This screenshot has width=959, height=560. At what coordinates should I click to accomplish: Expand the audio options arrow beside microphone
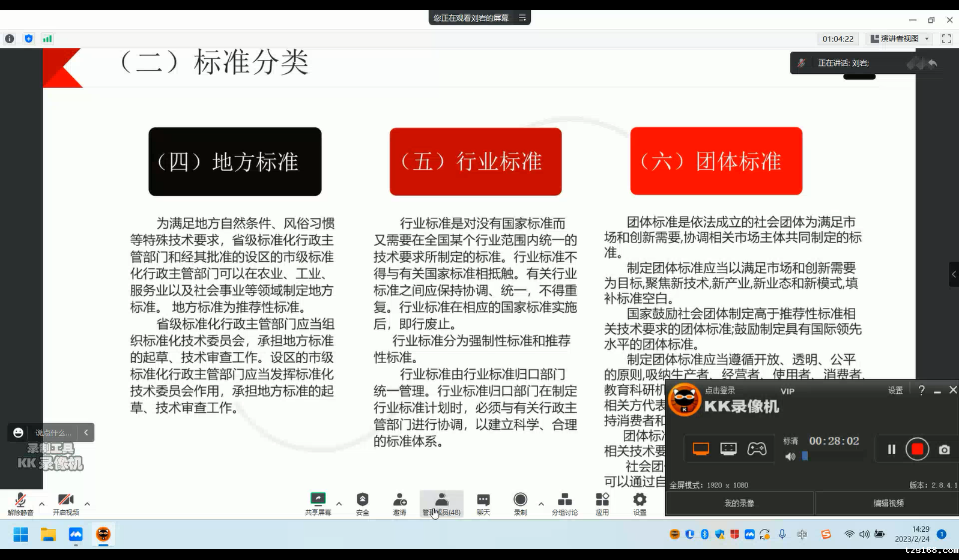41,504
